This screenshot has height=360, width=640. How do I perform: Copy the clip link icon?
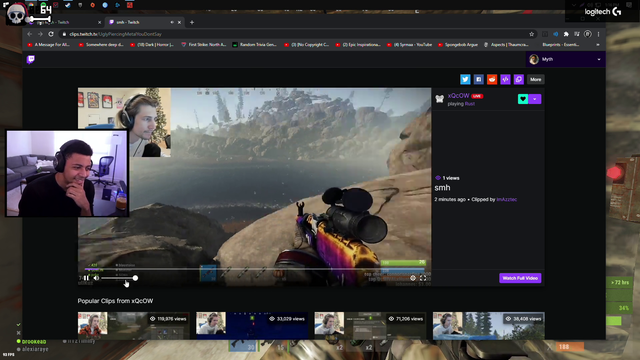[x=519, y=79]
